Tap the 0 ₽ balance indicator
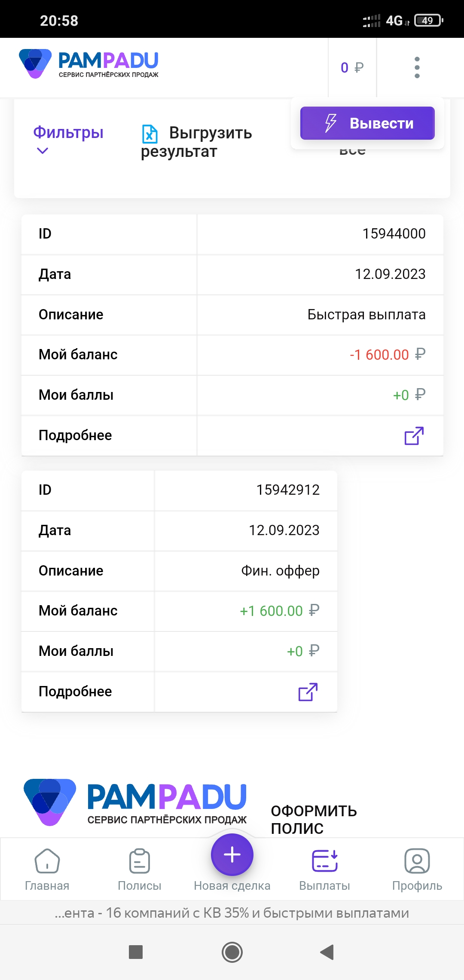The width and height of the screenshot is (464, 980). [x=352, y=67]
